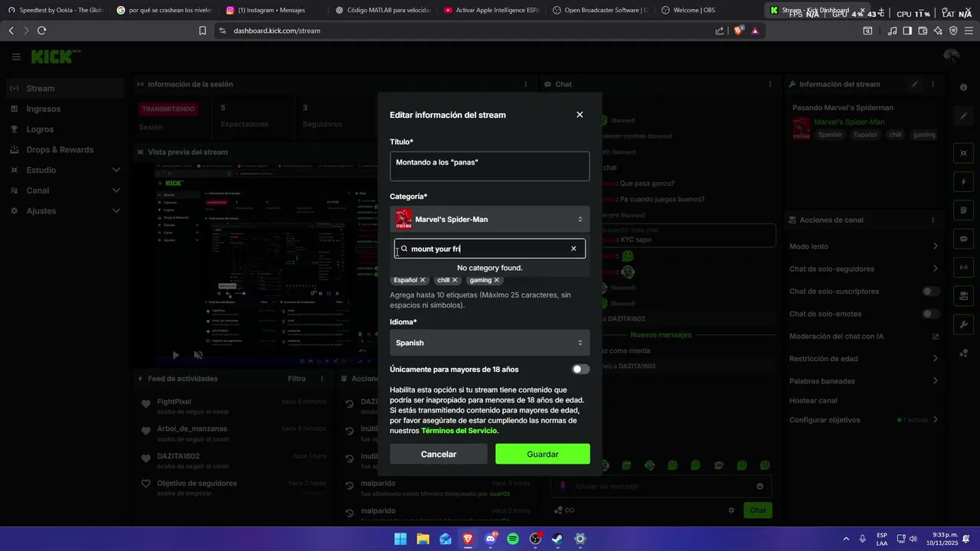Click the Guardar button
This screenshot has width=980, height=551.
(543, 454)
